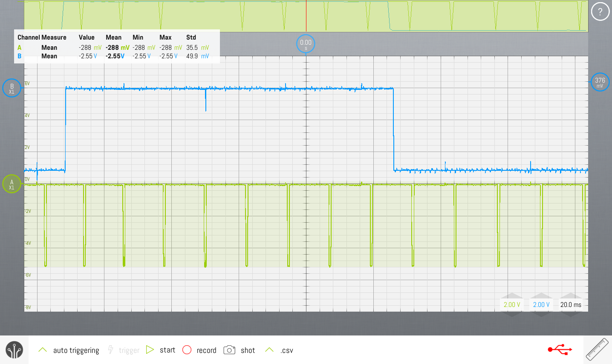The image size is (612, 364).
Task: Open the main menu circuit icon
Action: tap(14, 350)
